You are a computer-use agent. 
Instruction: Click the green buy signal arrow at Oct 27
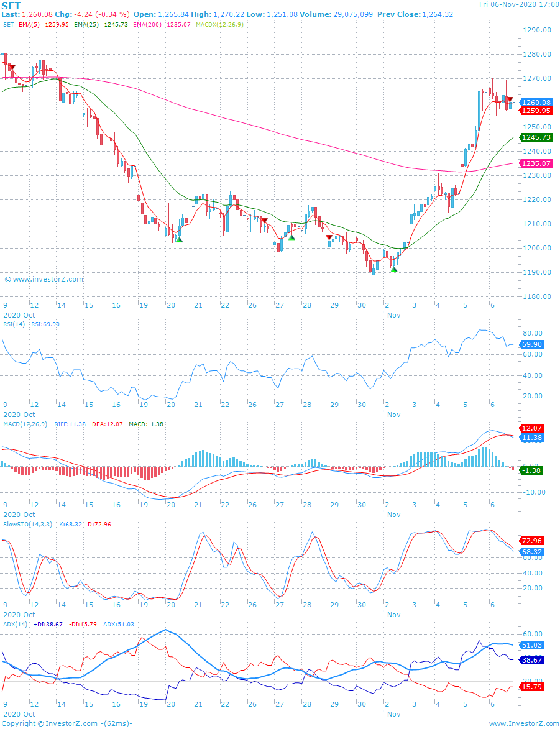pyautogui.click(x=291, y=237)
